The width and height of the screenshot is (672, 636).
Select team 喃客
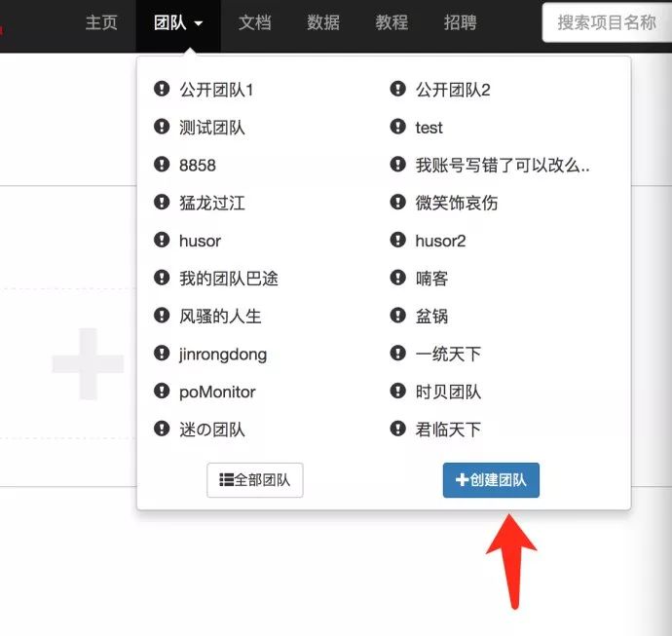pyautogui.click(x=432, y=279)
